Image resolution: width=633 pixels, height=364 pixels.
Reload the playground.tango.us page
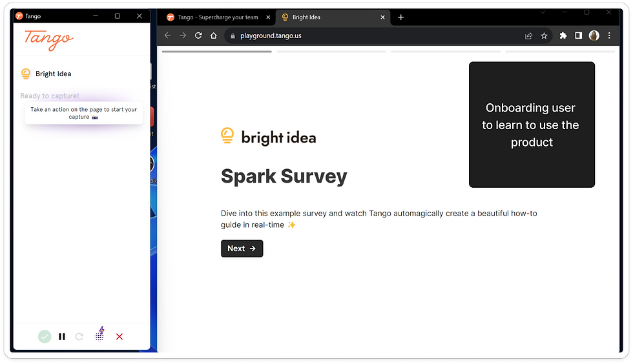click(198, 35)
